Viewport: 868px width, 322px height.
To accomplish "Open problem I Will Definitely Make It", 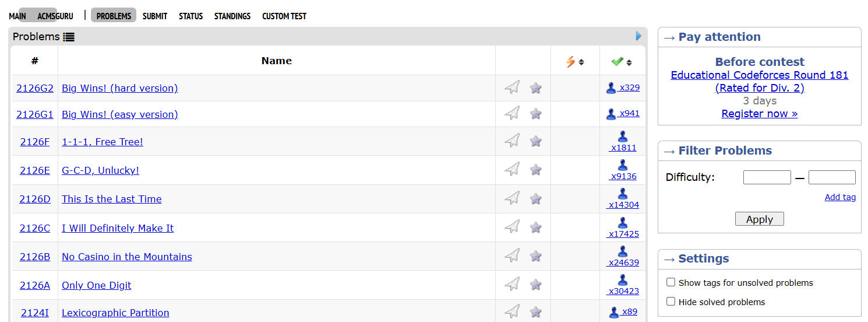I will tap(118, 228).
